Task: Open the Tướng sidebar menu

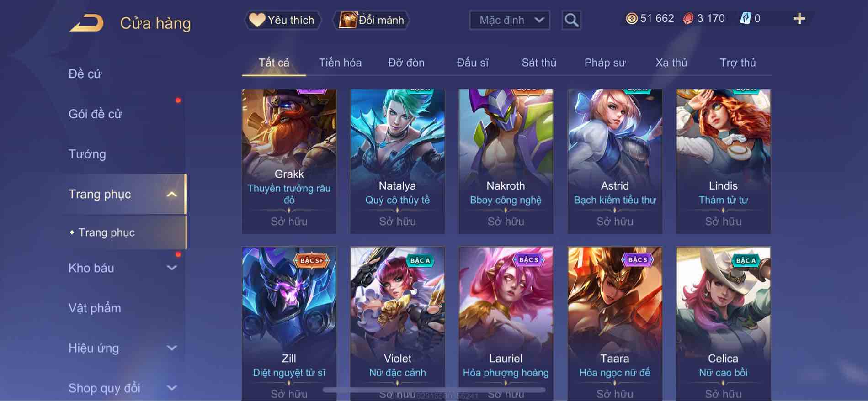Action: (x=87, y=154)
